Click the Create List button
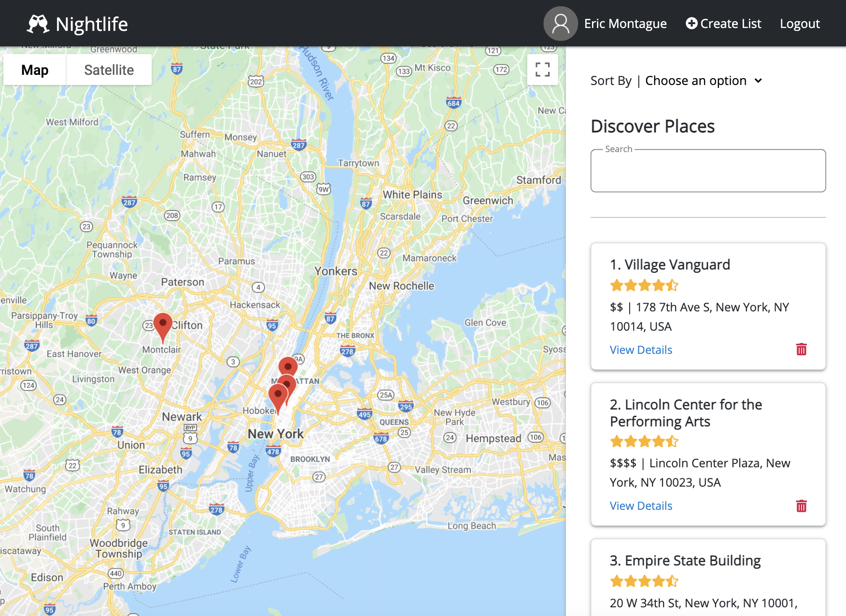 point(723,24)
